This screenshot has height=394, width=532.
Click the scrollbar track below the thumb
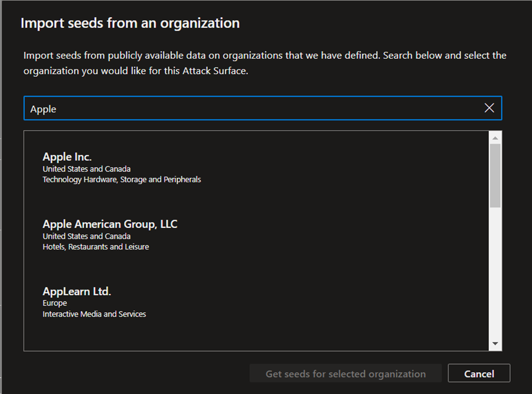[495, 272]
